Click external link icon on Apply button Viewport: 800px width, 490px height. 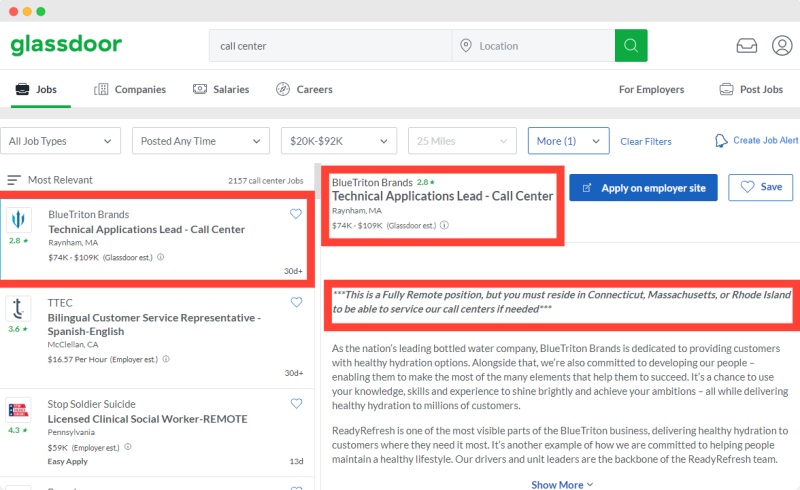click(x=587, y=188)
